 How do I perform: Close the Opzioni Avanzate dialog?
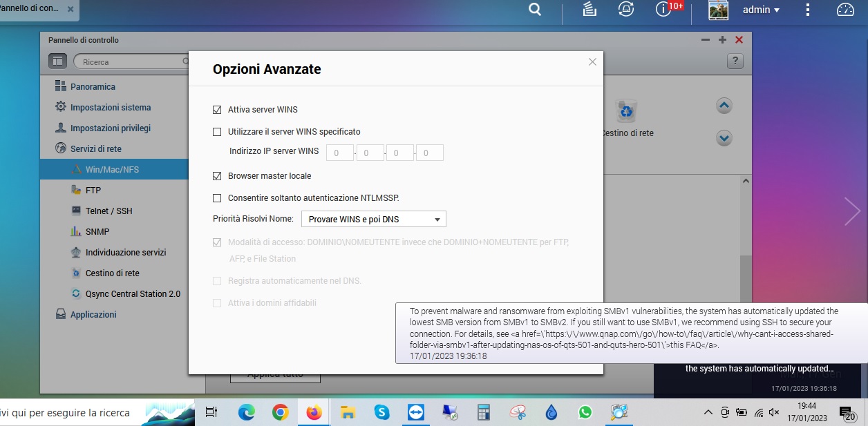tap(592, 61)
